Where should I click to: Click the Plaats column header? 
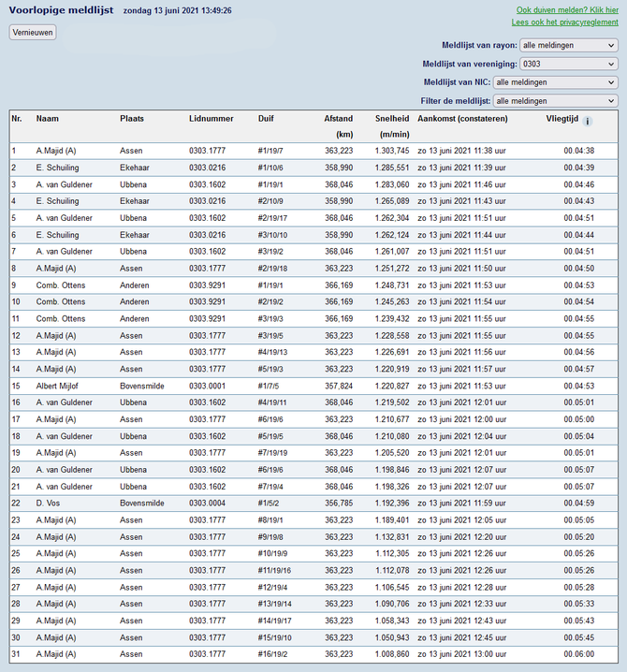(132, 119)
